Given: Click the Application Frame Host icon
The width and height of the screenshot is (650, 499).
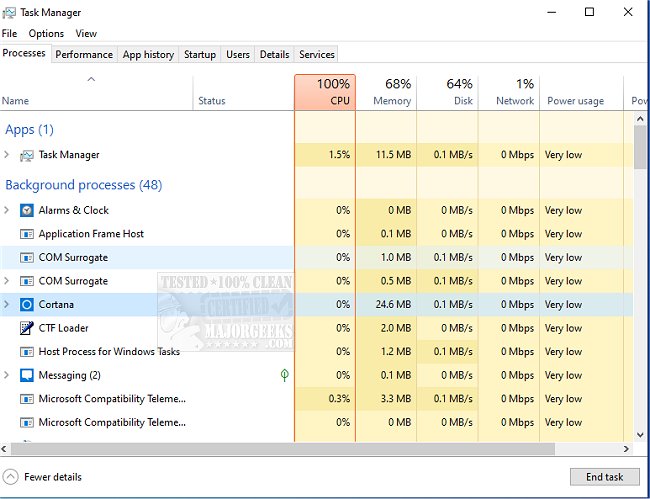Looking at the screenshot, I should coord(27,234).
